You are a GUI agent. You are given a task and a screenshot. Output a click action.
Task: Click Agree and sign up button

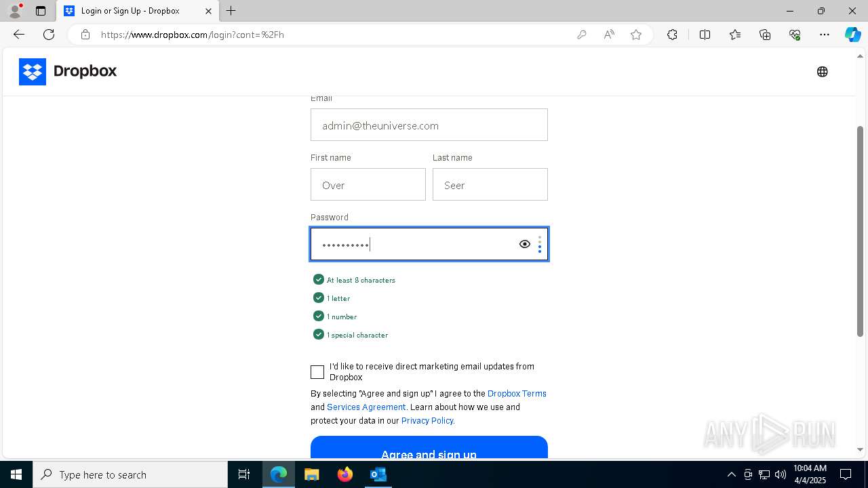(x=429, y=447)
